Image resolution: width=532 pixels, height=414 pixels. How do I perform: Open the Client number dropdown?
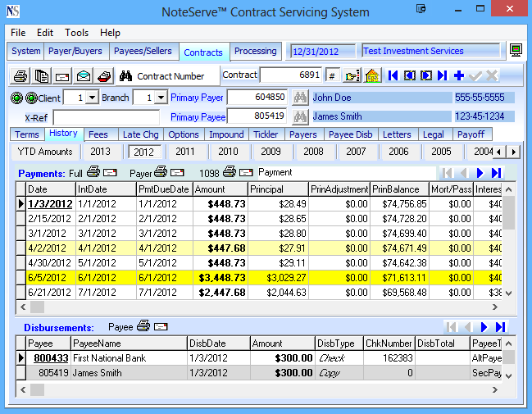click(93, 98)
